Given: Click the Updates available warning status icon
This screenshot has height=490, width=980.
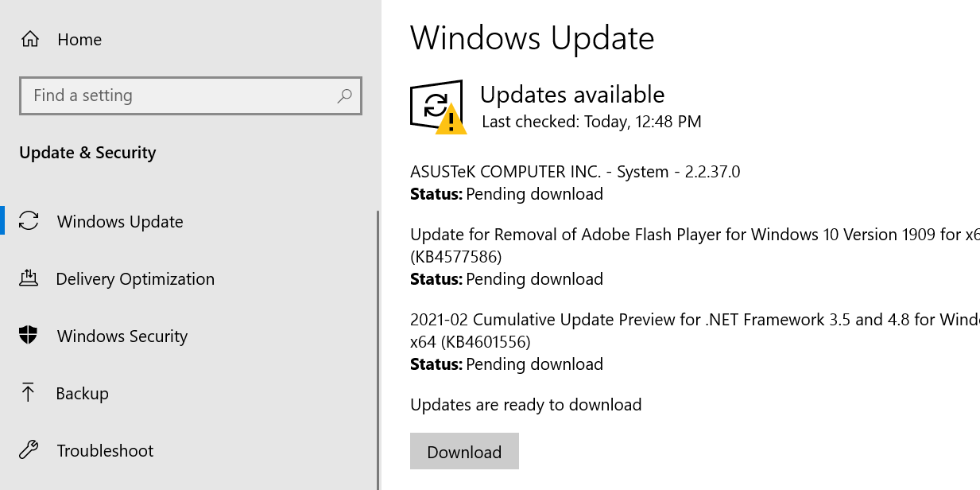Looking at the screenshot, I should coord(437,107).
